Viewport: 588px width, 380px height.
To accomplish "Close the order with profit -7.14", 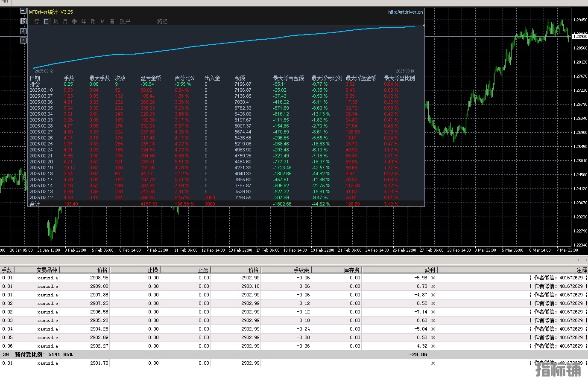I will (x=433, y=312).
